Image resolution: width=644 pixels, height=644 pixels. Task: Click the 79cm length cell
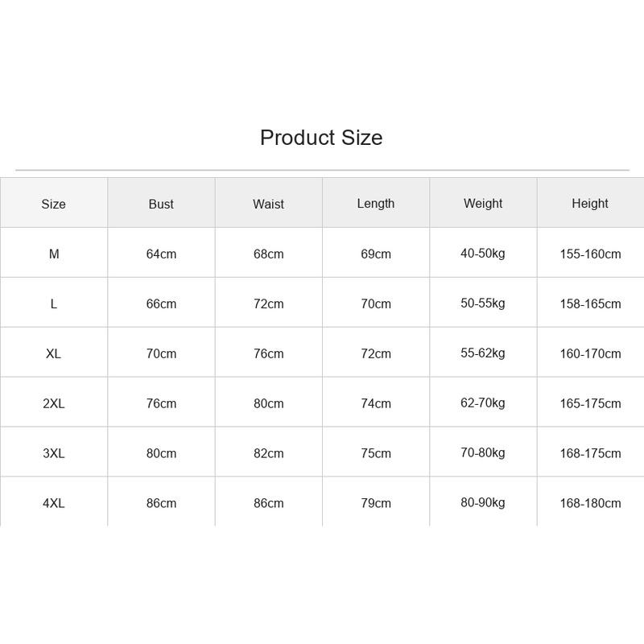coord(376,503)
